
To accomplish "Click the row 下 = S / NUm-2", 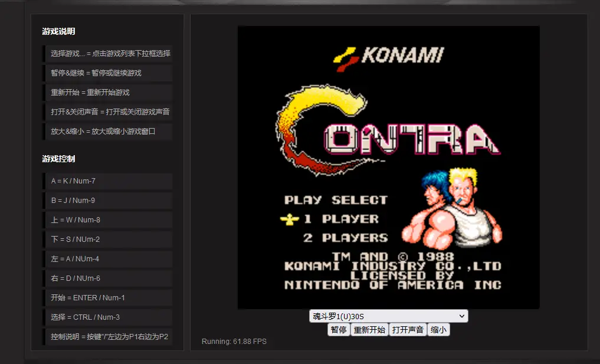I will click(x=107, y=239).
